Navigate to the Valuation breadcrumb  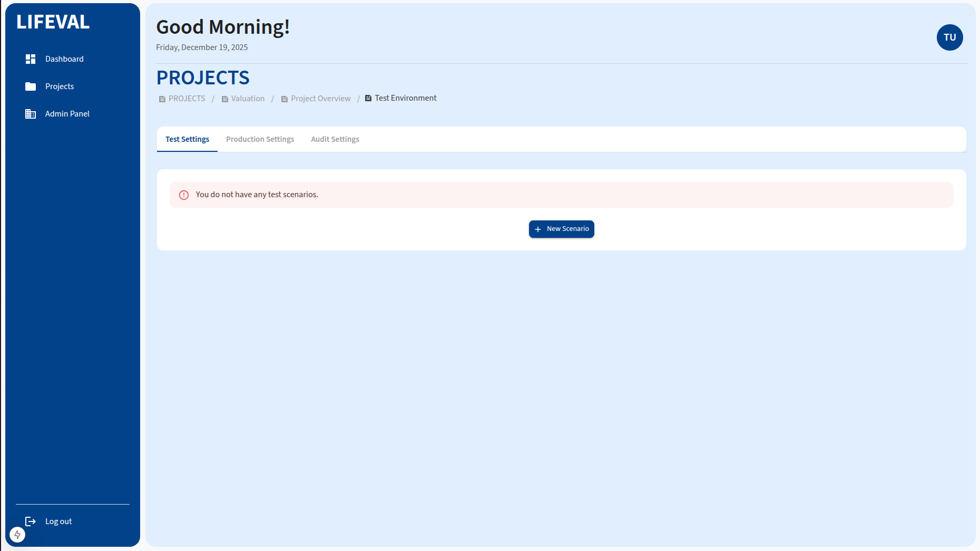pos(248,99)
